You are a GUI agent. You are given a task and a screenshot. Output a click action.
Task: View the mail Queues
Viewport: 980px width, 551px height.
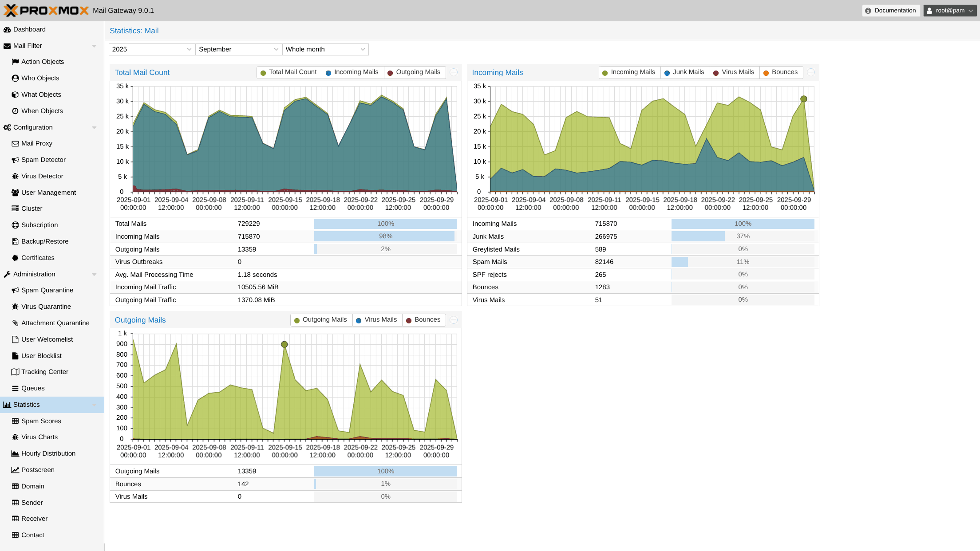coord(33,388)
